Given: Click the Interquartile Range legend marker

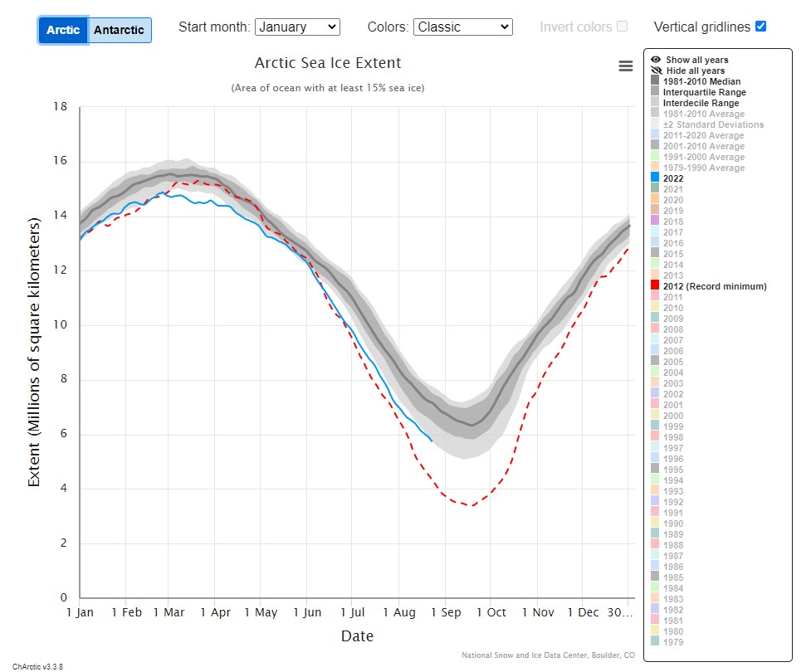Looking at the screenshot, I should (655, 92).
